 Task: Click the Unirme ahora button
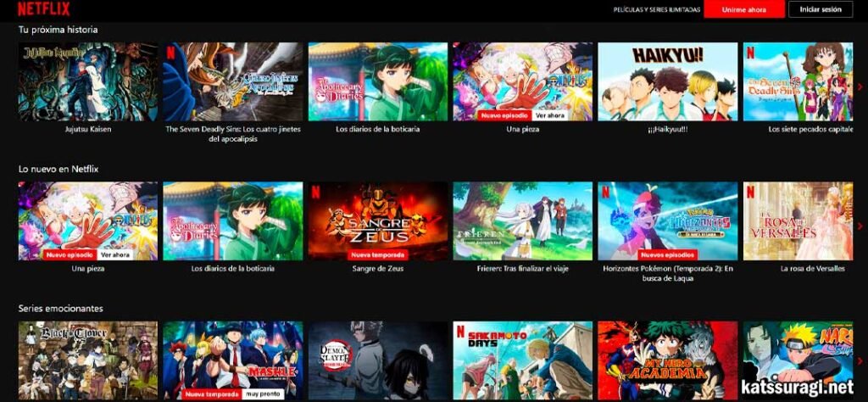(744, 9)
